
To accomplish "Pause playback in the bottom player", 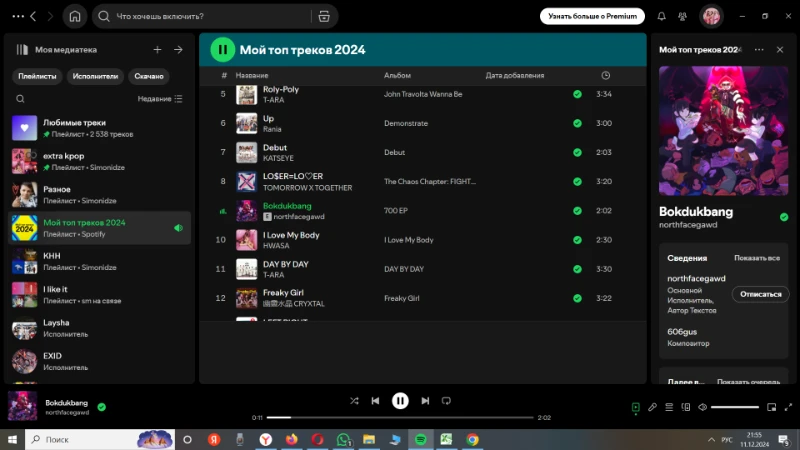I will tap(400, 401).
